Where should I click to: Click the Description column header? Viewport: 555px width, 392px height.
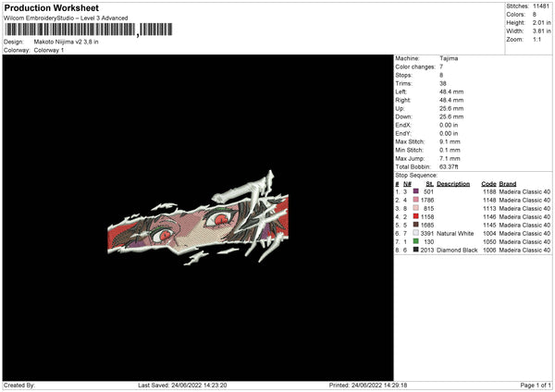point(453,184)
